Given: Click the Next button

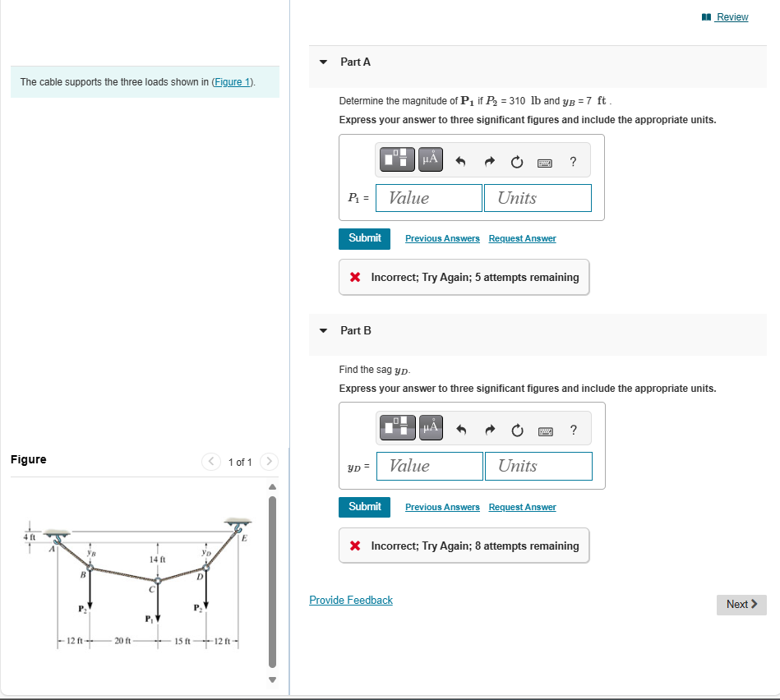Looking at the screenshot, I should coord(741,604).
